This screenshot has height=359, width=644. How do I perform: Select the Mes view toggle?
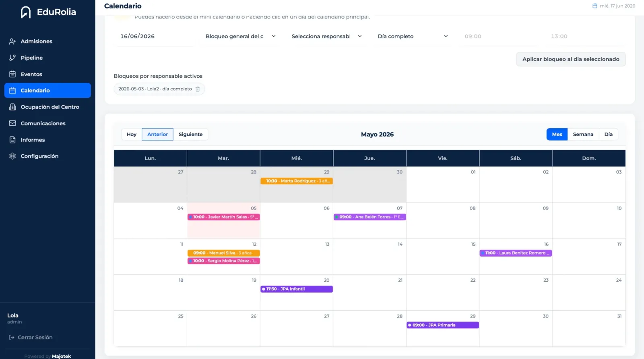(x=557, y=134)
